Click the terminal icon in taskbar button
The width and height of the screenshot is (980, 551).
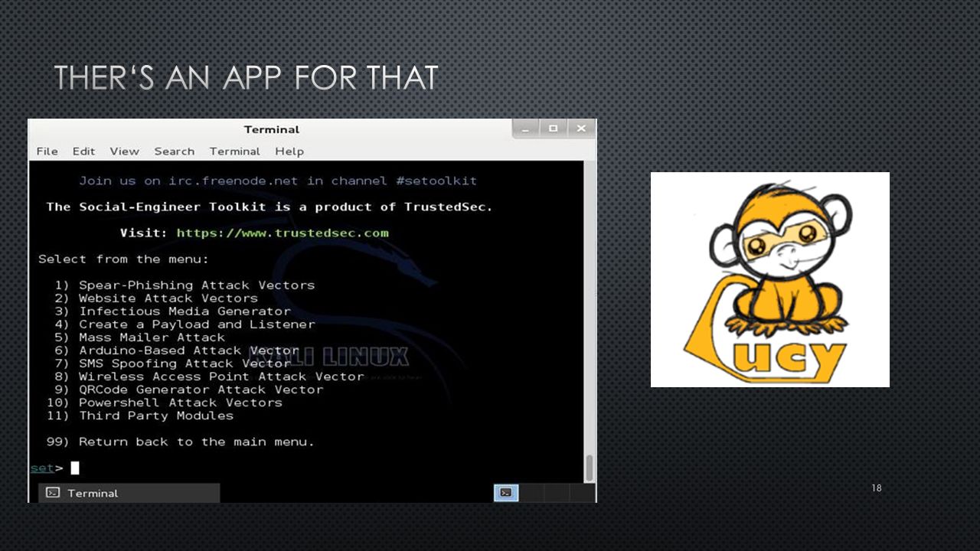click(53, 493)
